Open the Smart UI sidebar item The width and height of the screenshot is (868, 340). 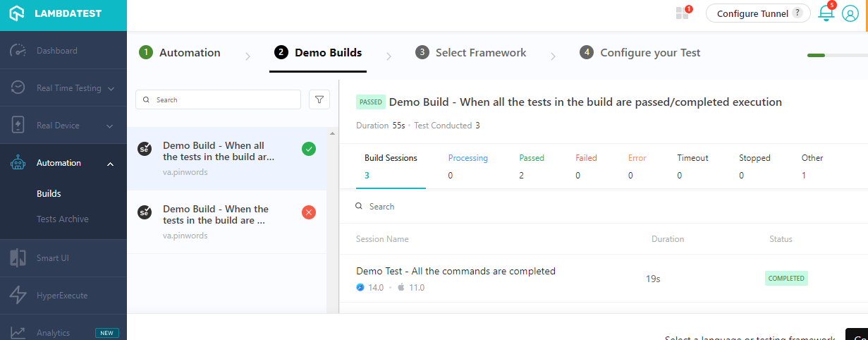click(63, 258)
